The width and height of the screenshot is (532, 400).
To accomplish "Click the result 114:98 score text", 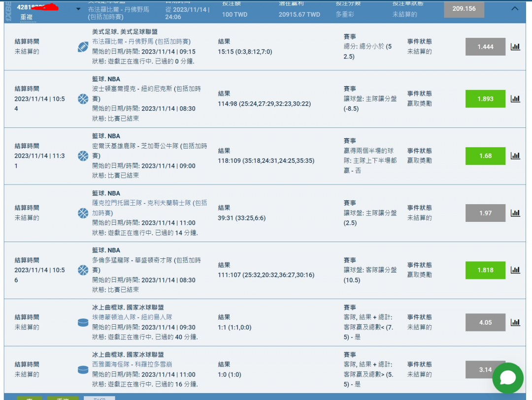I will [x=265, y=104].
